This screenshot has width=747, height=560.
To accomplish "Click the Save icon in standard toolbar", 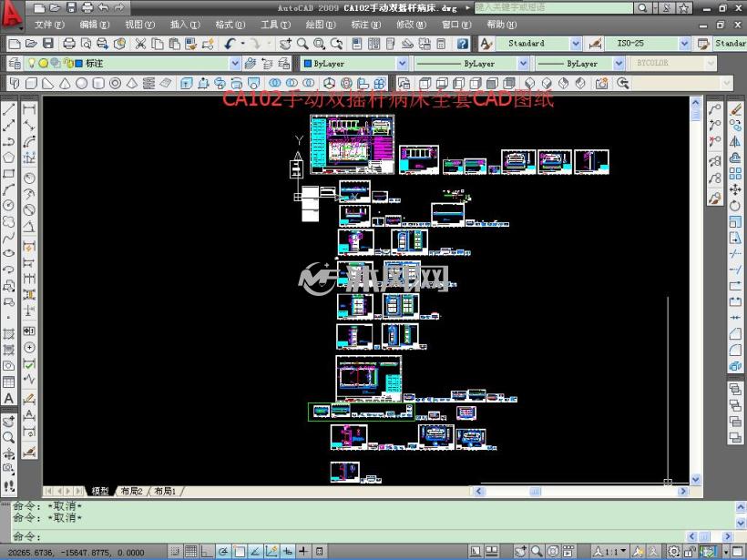I will coord(48,44).
